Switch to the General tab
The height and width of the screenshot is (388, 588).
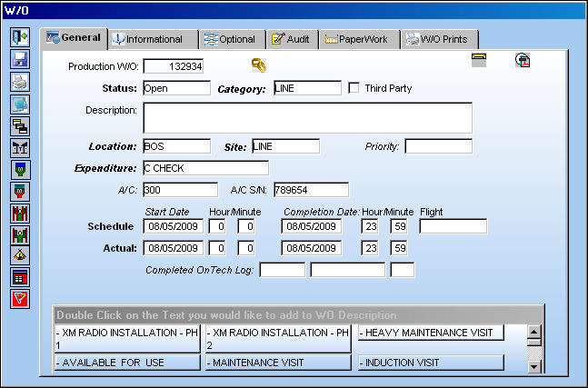point(74,38)
